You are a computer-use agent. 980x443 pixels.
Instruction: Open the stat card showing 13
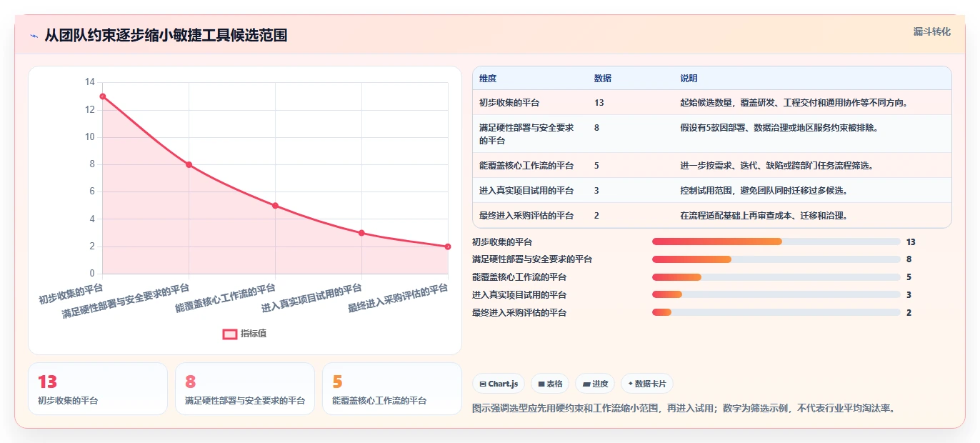pyautogui.click(x=98, y=389)
